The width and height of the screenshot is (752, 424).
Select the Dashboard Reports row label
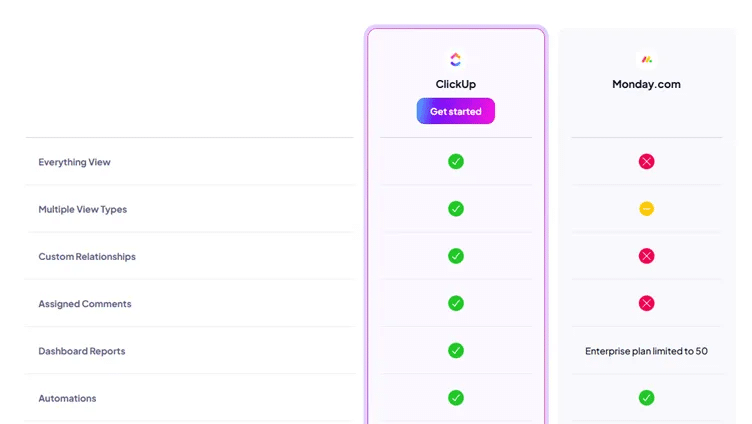point(82,351)
